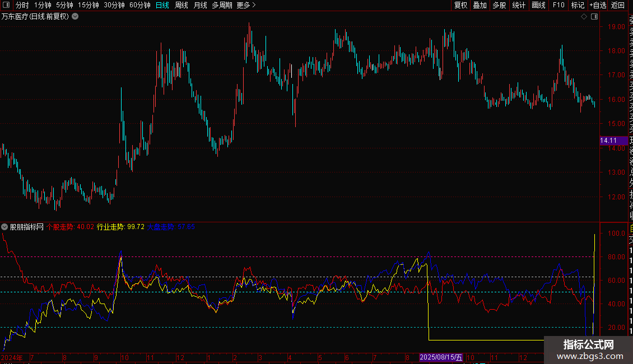Expand the 股朋指标网 indicator settings circle
This screenshot has height=364, width=633.
tap(4, 227)
